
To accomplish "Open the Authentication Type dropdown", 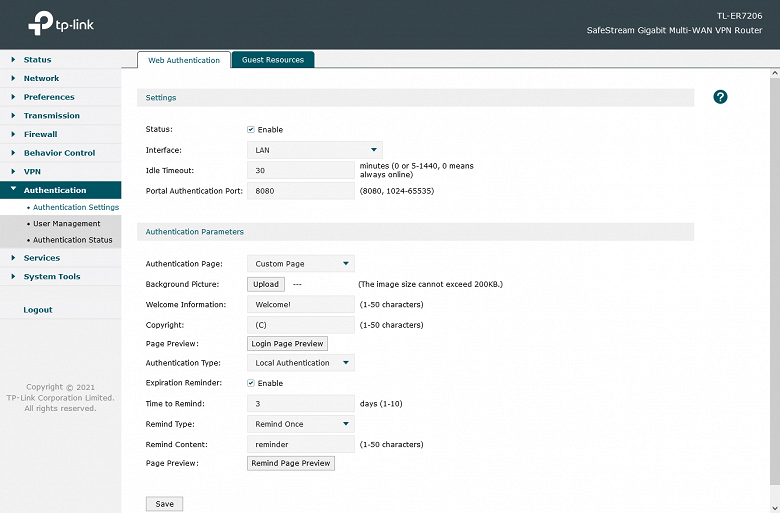I will pos(300,363).
